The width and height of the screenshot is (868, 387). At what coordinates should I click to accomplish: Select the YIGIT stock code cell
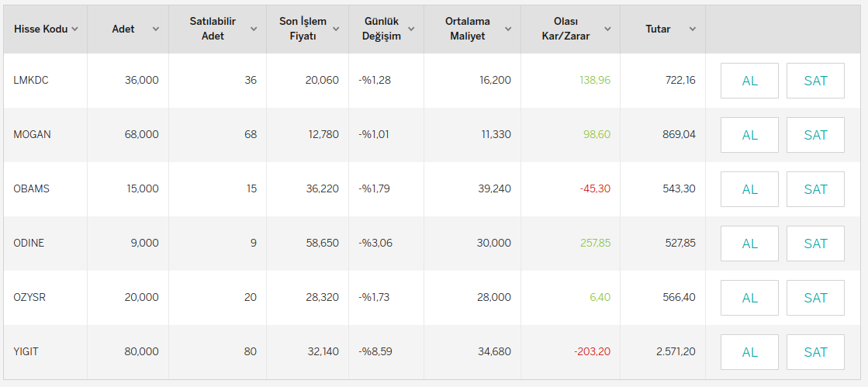click(46, 352)
